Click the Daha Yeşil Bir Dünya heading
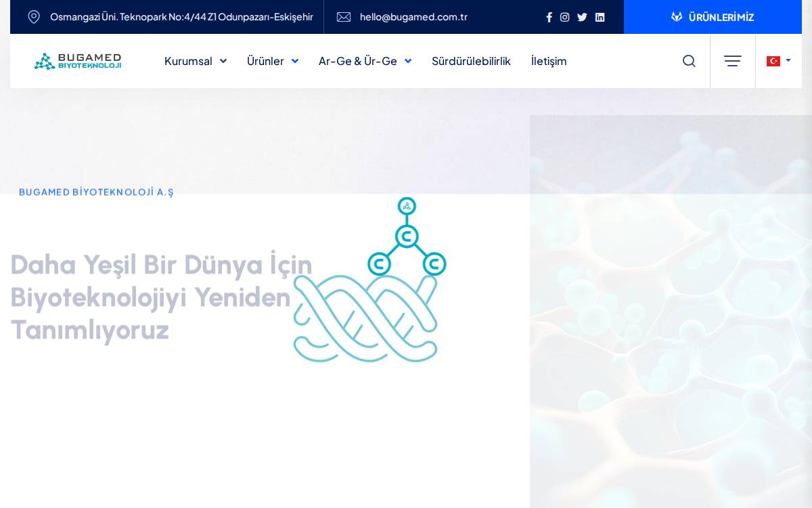 [161, 297]
